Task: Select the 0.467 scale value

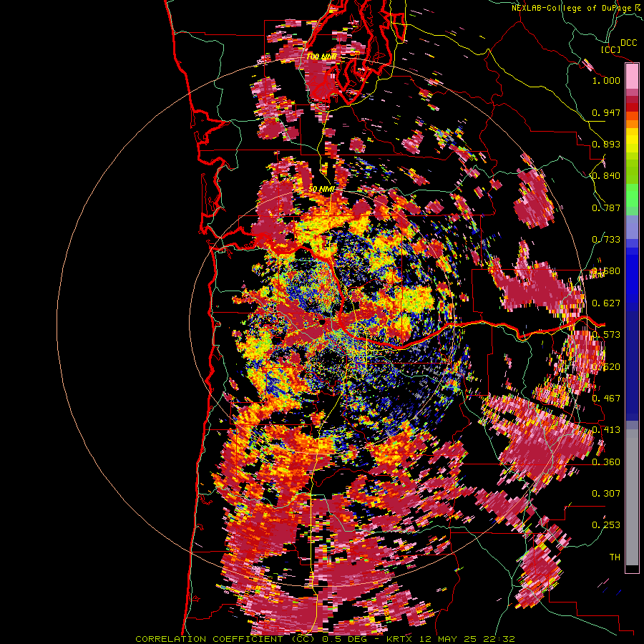Action: click(606, 399)
